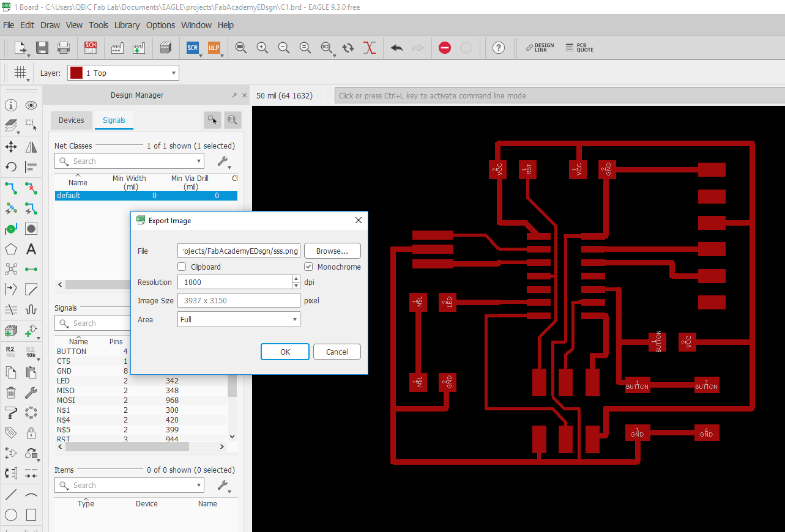Image resolution: width=785 pixels, height=532 pixels.
Task: Run a ULP via toolbar icon
Action: pos(214,48)
